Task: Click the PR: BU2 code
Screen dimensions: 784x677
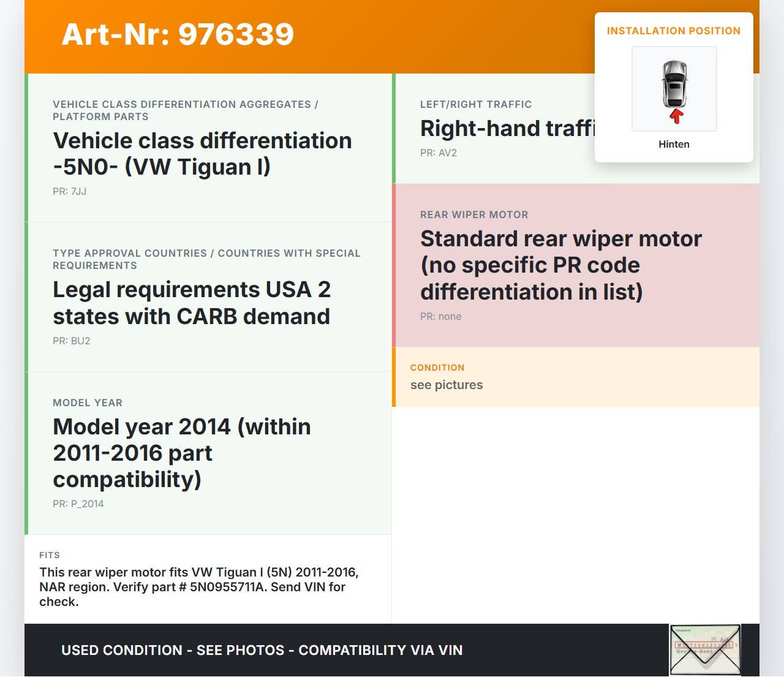Action: (72, 341)
